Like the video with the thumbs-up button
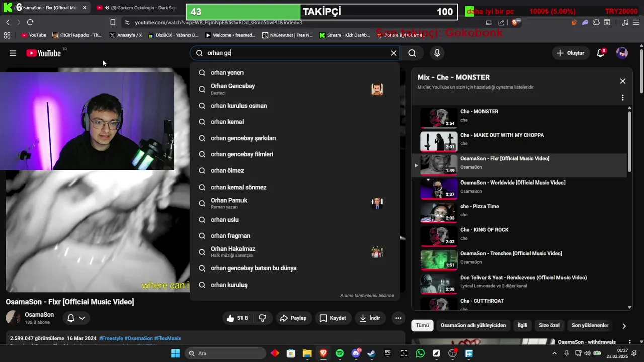644x362 pixels. (x=237, y=318)
